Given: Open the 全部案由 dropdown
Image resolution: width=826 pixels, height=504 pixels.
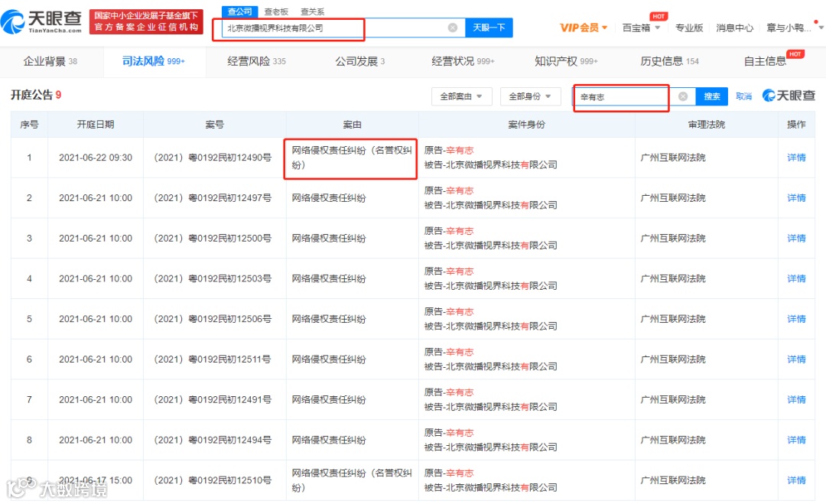Looking at the screenshot, I should [461, 96].
